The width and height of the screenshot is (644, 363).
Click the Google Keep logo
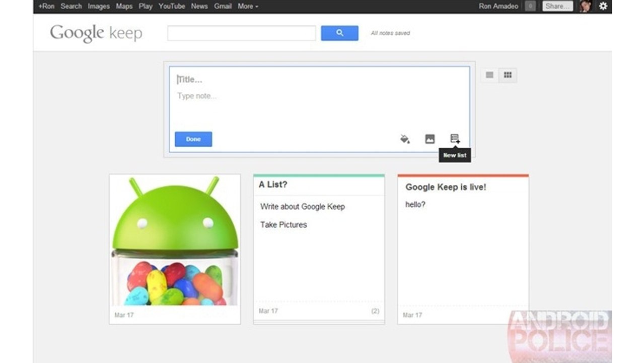(96, 33)
